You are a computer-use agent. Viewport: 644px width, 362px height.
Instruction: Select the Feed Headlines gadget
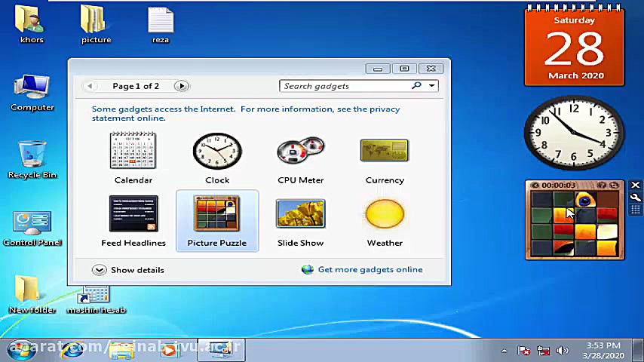pos(133,221)
